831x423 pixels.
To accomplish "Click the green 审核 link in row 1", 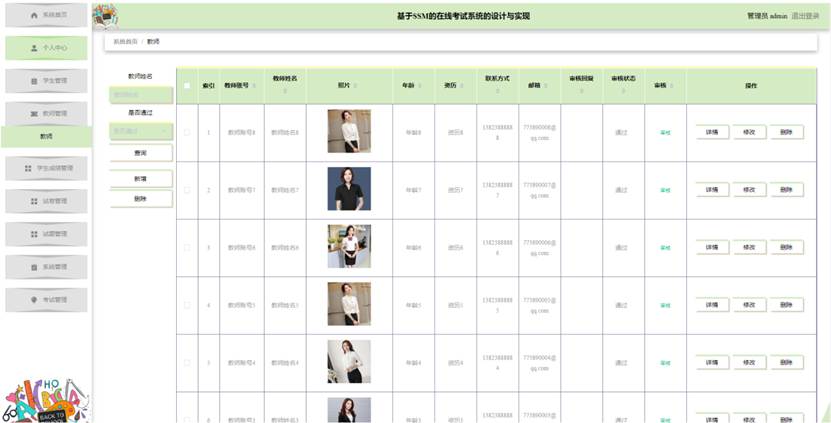I will [x=665, y=133].
